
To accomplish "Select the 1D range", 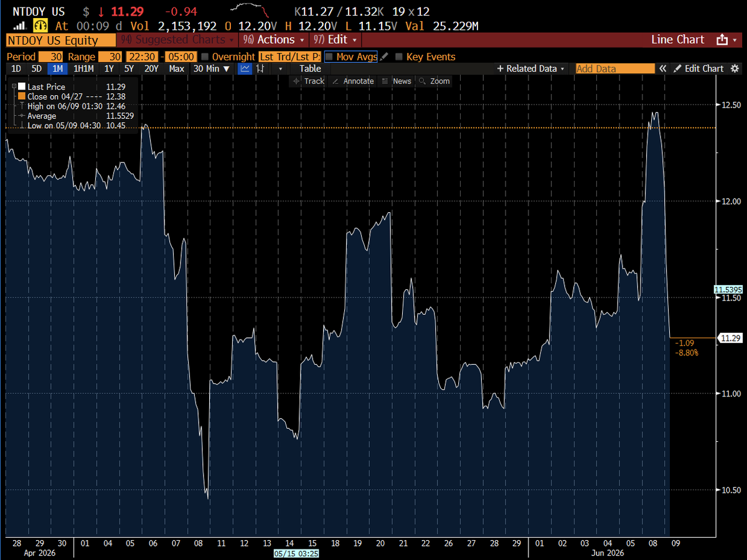I will pos(16,68).
